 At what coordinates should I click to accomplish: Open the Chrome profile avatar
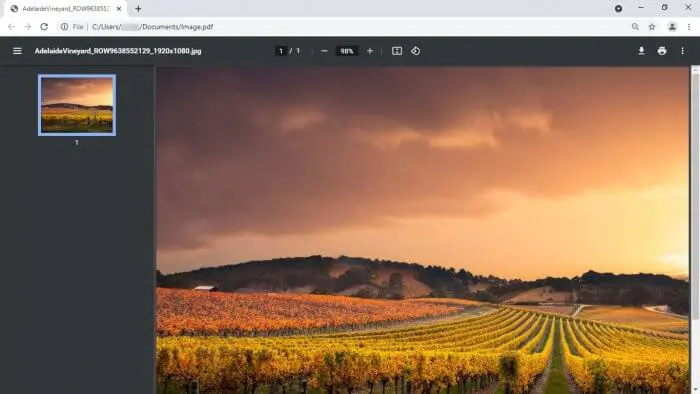click(672, 27)
